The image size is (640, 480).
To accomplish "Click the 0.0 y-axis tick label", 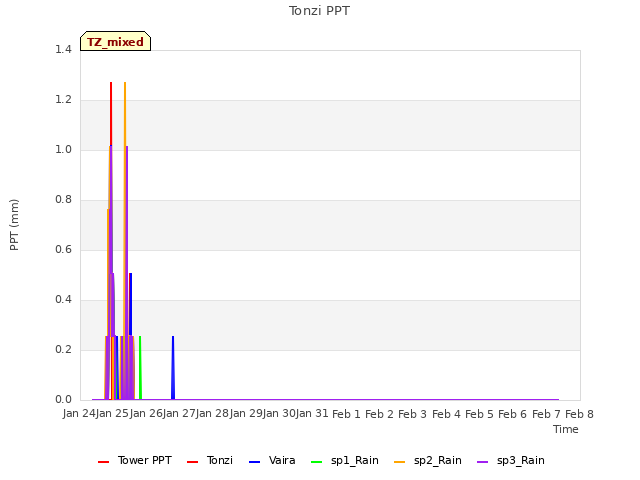I will pyautogui.click(x=63, y=400).
